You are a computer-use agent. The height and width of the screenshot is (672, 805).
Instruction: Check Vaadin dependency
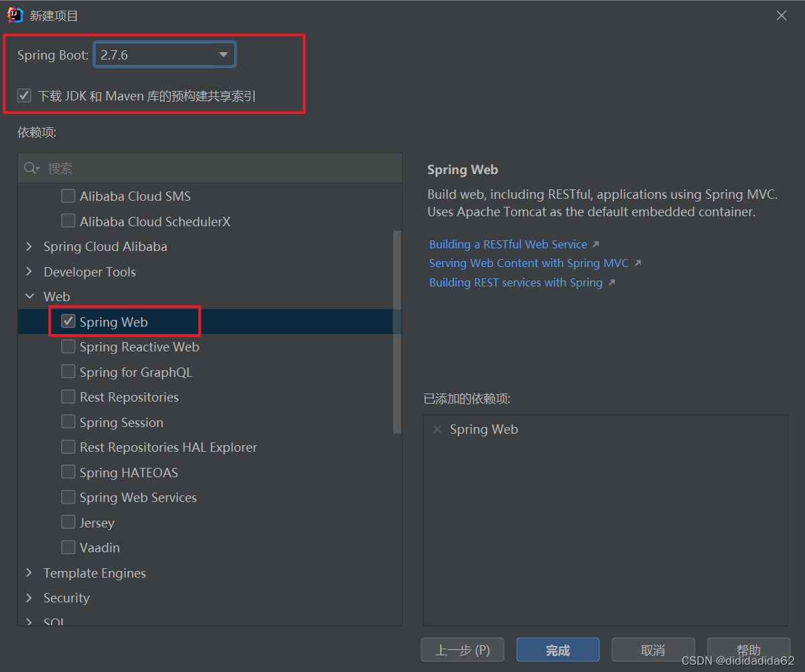coord(68,548)
